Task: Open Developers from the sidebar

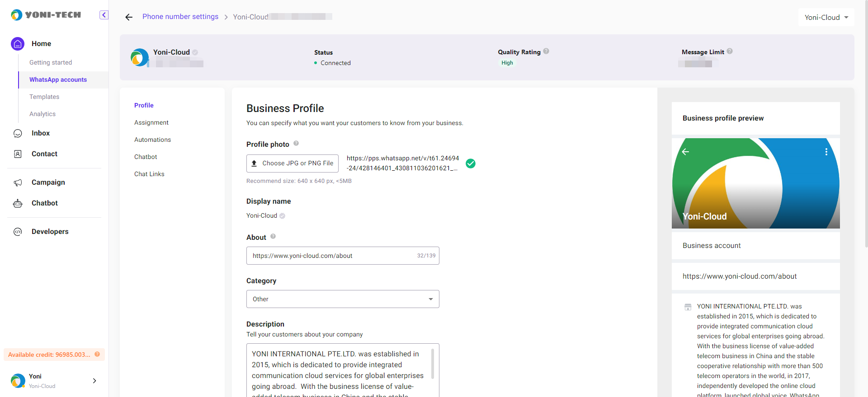Action: [50, 232]
